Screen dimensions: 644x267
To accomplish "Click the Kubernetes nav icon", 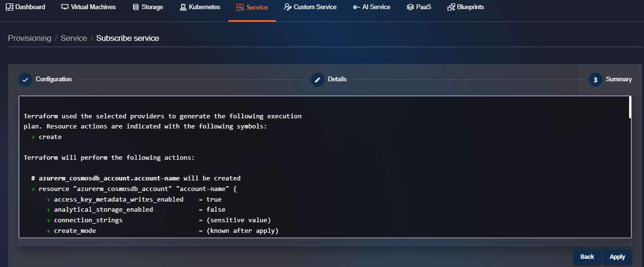I will (x=183, y=7).
